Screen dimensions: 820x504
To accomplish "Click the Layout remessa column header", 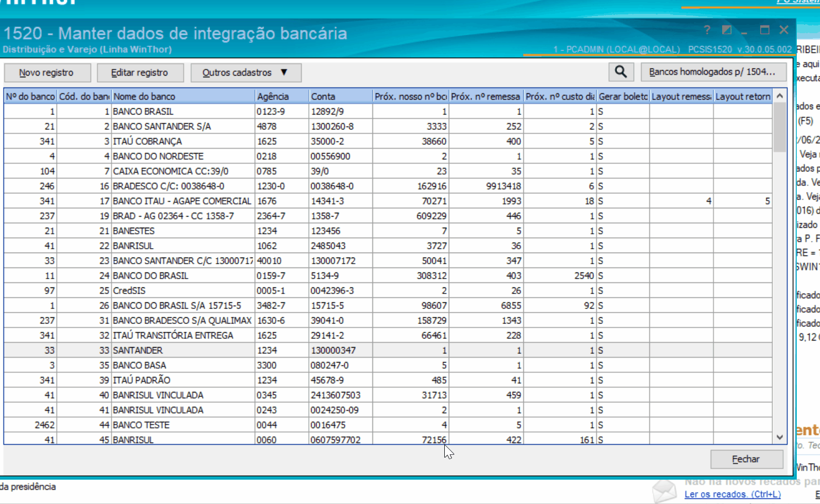I will pos(681,97).
